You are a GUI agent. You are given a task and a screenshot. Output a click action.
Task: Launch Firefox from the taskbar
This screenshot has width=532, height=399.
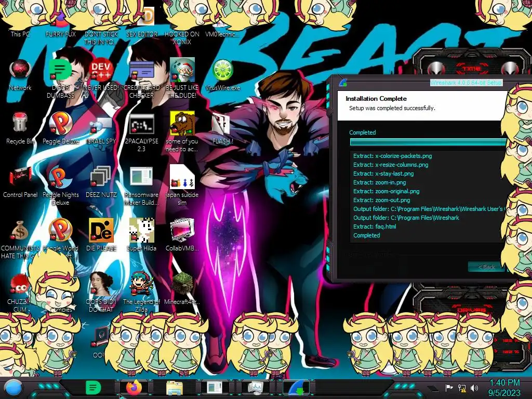tap(134, 388)
